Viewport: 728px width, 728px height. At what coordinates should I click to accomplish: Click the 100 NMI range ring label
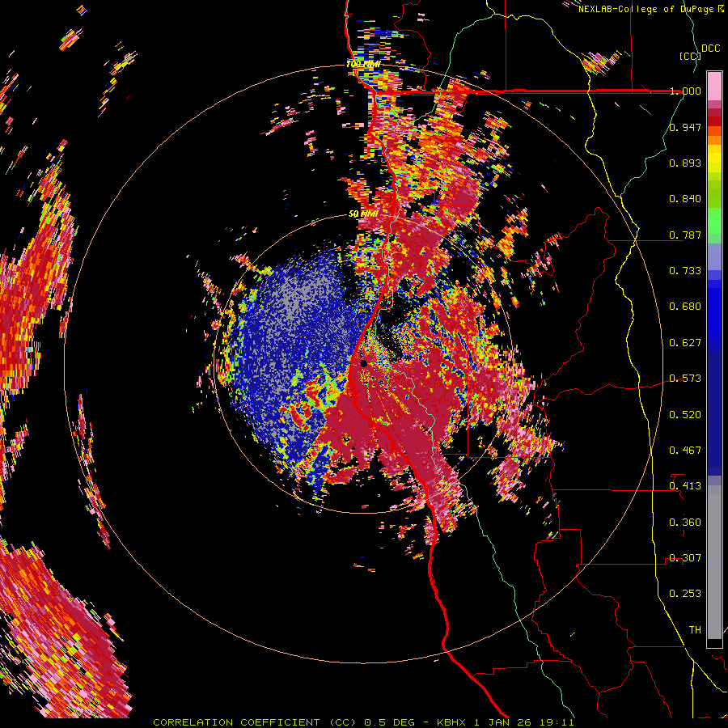point(363,64)
